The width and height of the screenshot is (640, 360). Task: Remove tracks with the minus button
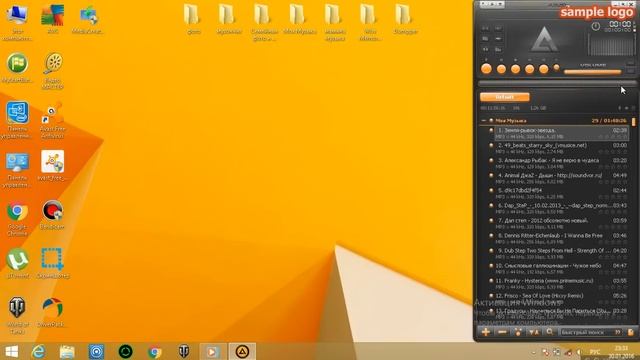pos(502,332)
